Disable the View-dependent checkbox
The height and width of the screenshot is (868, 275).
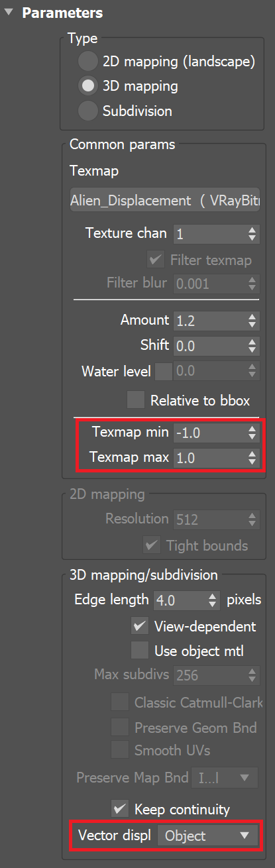point(140,626)
